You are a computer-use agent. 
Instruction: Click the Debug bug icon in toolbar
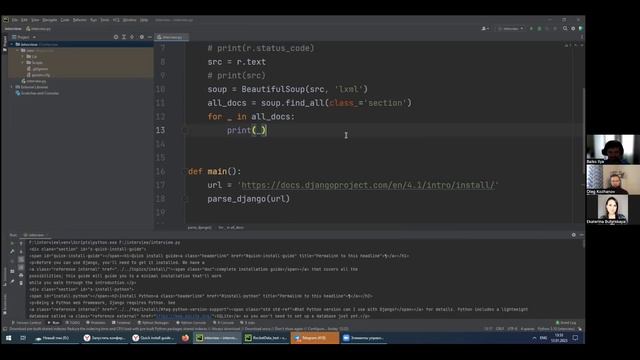click(x=539, y=29)
